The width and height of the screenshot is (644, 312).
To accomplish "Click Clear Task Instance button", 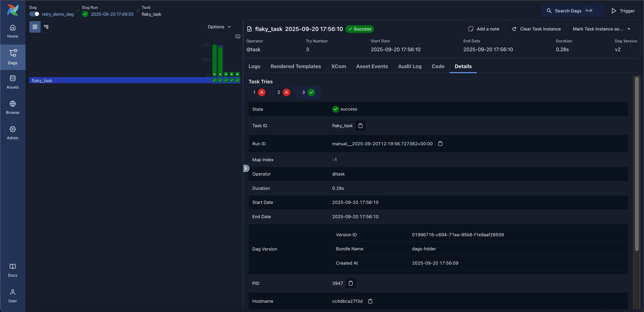I will pos(536,29).
